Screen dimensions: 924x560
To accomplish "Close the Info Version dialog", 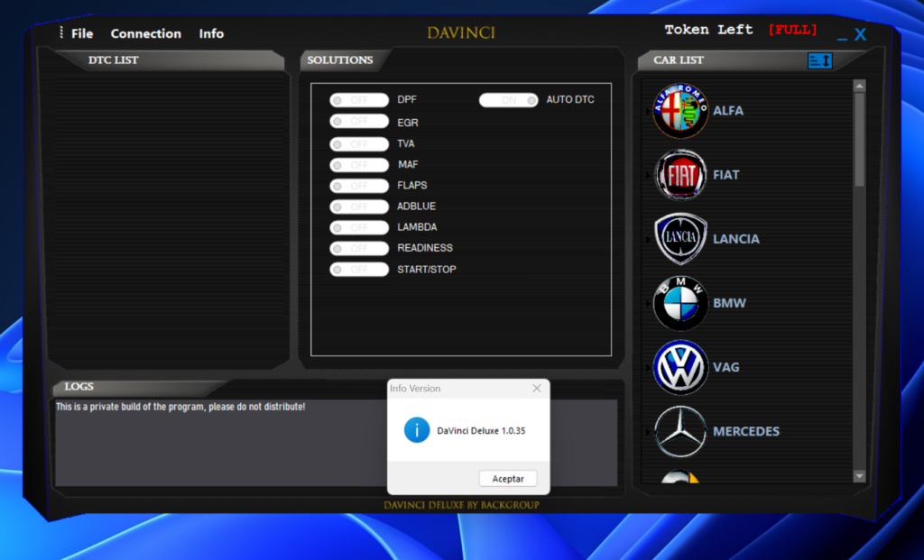I will click(x=536, y=388).
